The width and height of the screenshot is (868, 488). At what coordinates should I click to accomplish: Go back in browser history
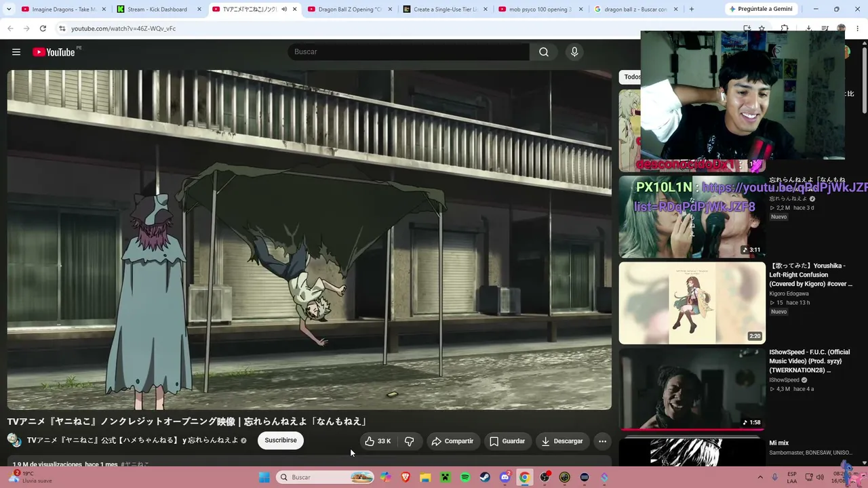tap(10, 28)
